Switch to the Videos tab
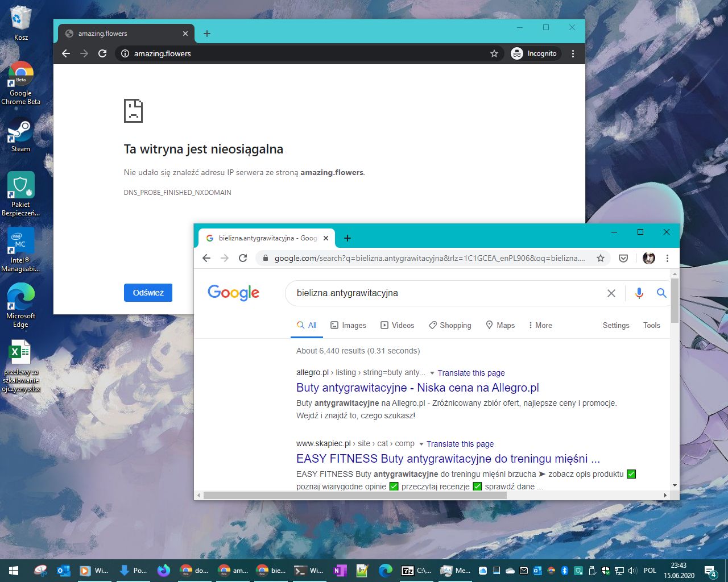Viewport: 728px width, 582px height. click(x=397, y=325)
